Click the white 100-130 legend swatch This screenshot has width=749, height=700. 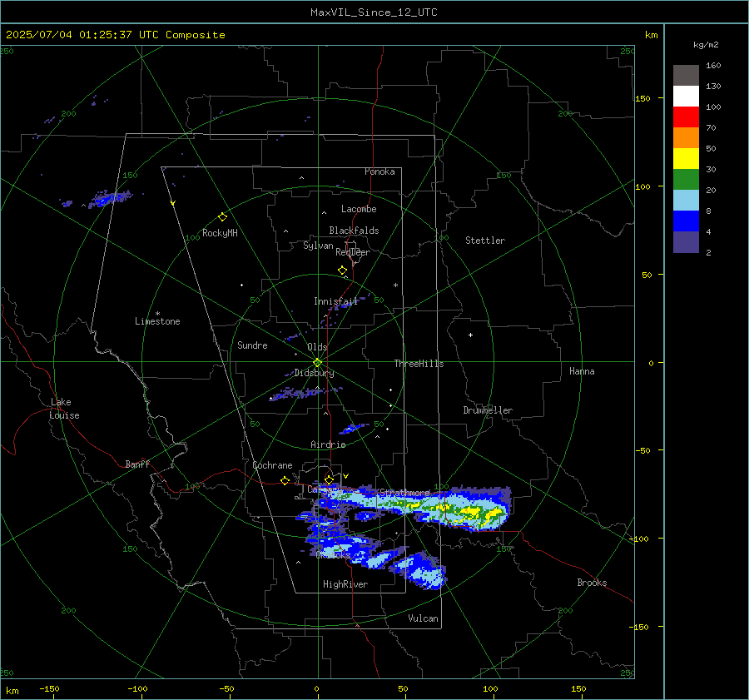click(686, 97)
